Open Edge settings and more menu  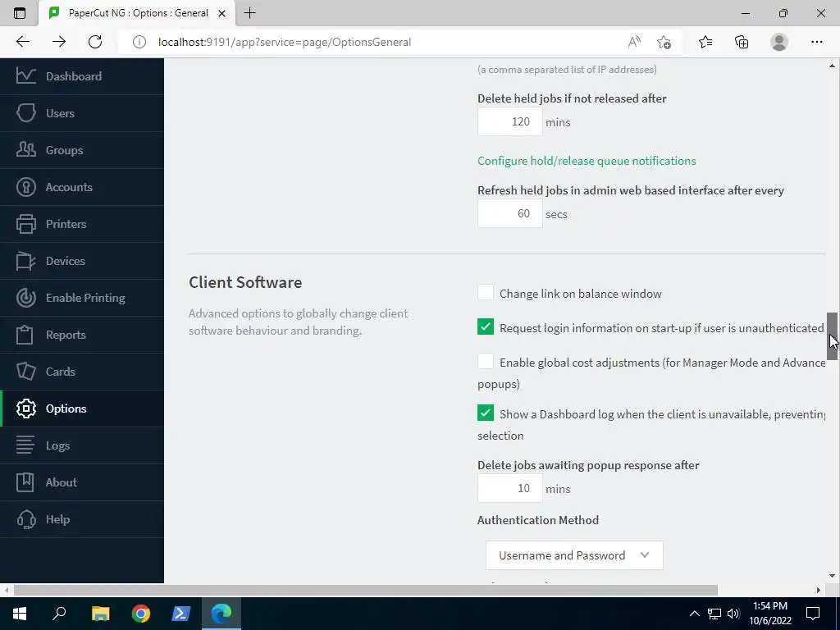[x=816, y=42]
